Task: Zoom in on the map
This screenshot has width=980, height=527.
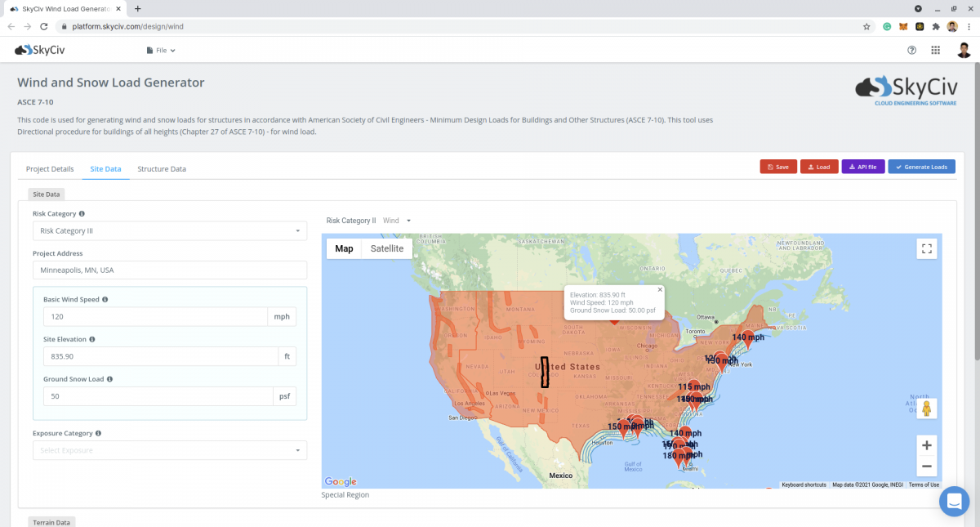Action: [926, 445]
